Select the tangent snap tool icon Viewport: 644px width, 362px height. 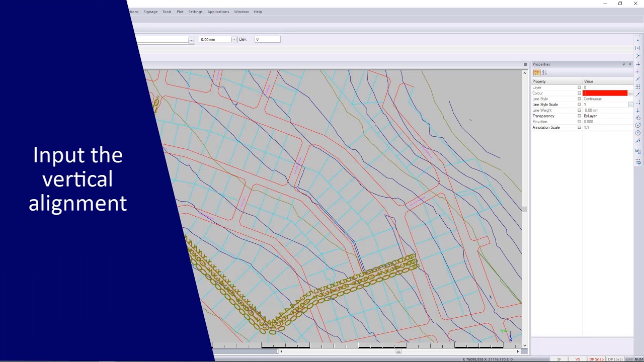[638, 118]
